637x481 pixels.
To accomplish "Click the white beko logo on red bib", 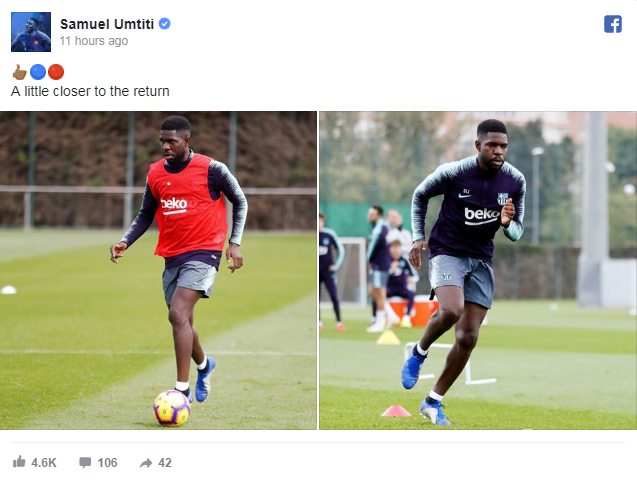I will [x=174, y=205].
